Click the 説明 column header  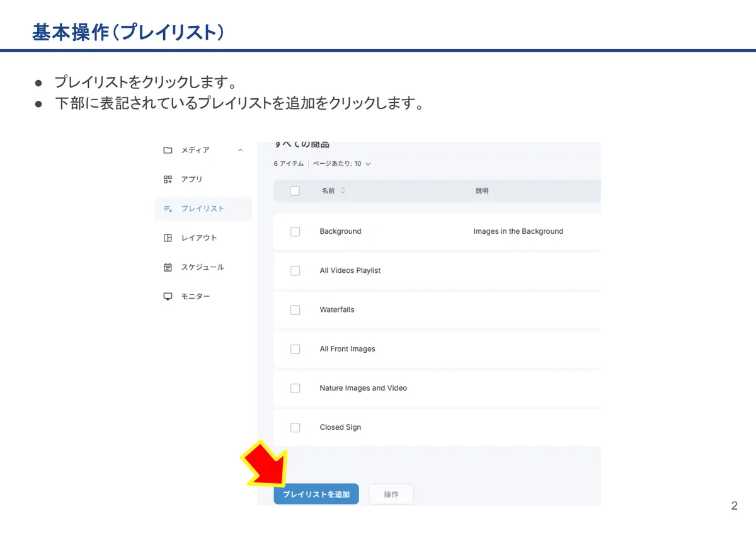482,191
